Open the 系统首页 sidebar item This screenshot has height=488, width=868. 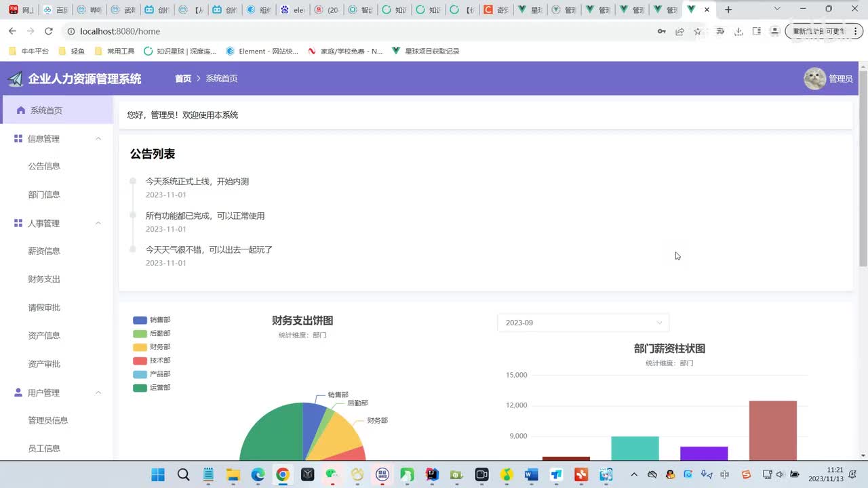click(56, 110)
